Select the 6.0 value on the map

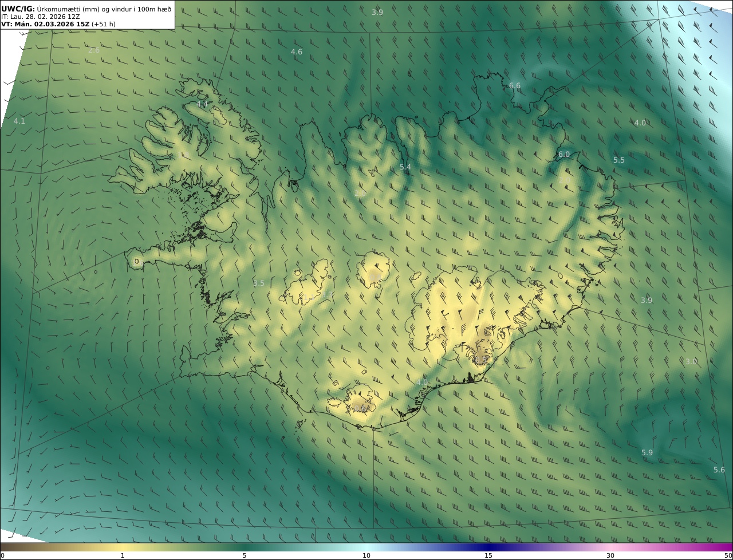pos(564,154)
